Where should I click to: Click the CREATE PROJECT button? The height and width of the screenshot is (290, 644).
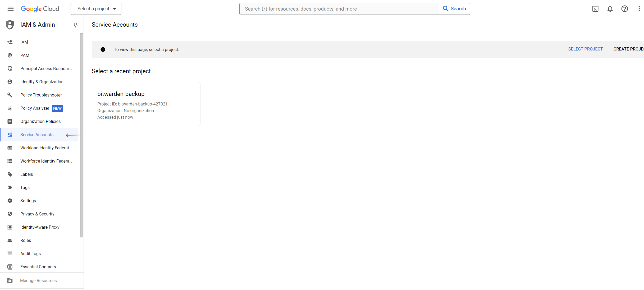click(x=629, y=49)
